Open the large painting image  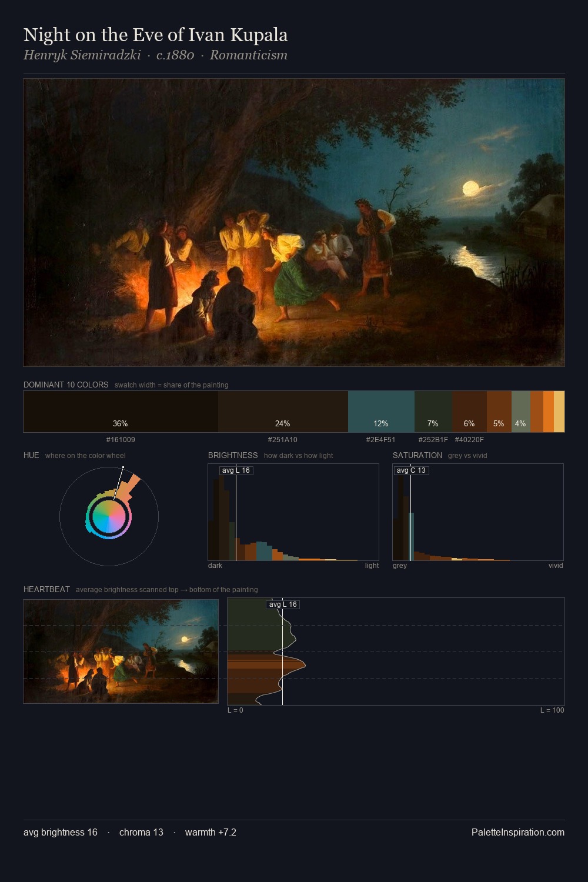[x=294, y=222]
